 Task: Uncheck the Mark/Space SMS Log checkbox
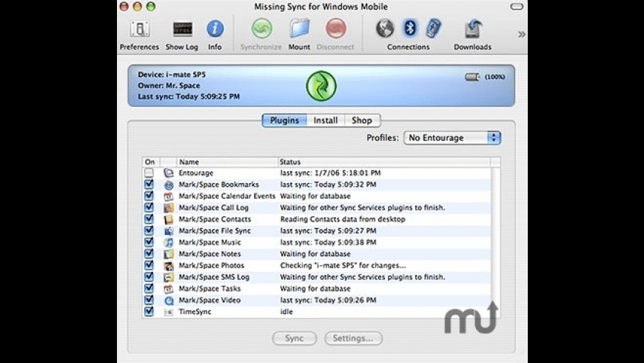(149, 277)
